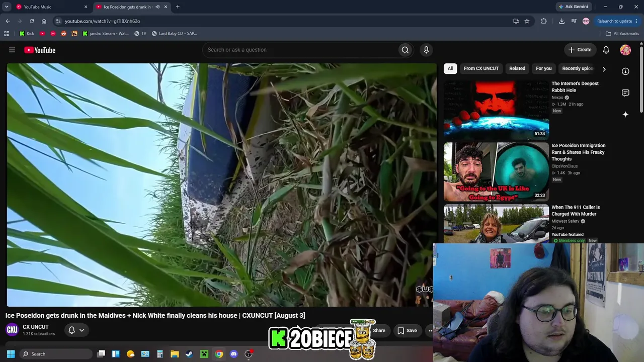Screen dimensions: 644x362
Task: Click Relaunch to update
Action: point(614,21)
